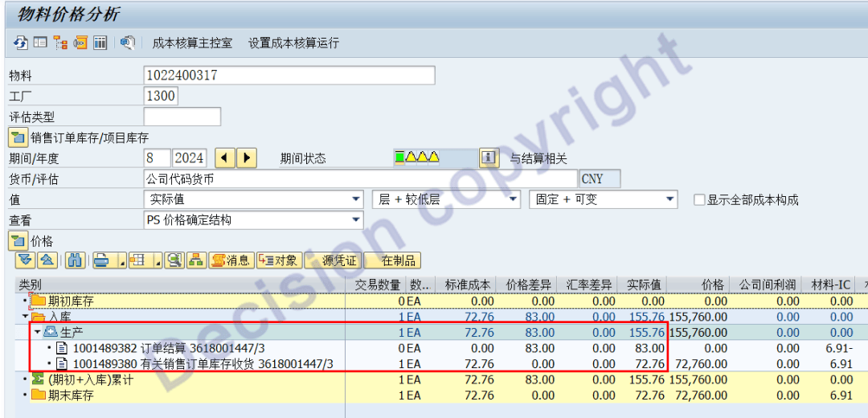Click the period status info icon
This screenshot has height=418, width=868.
coord(488,158)
